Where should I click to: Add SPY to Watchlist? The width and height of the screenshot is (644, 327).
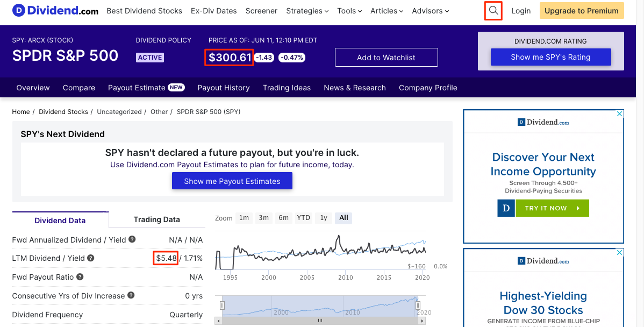tap(386, 58)
